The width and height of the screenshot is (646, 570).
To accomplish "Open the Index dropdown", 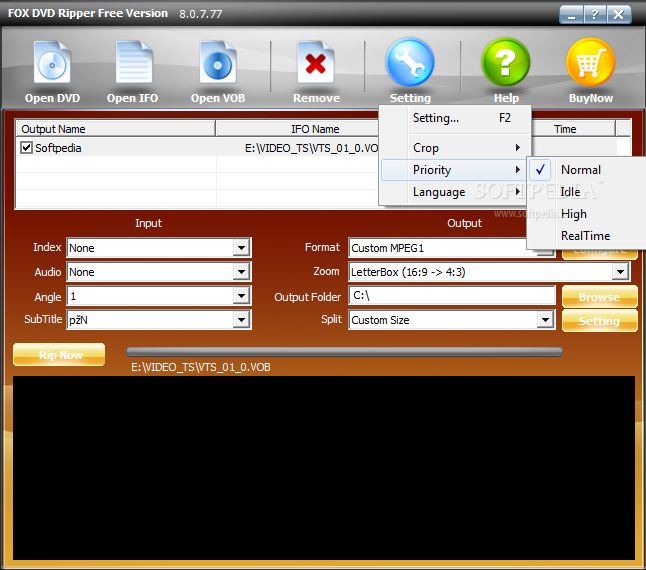I will click(241, 248).
